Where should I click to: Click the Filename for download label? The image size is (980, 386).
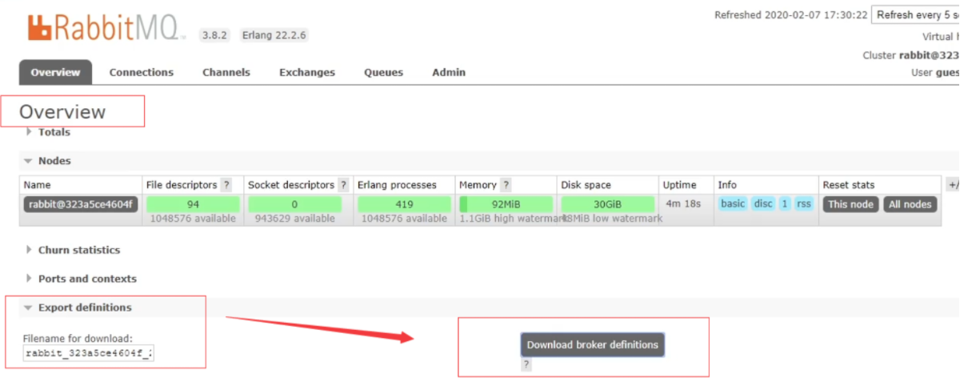[78, 339]
